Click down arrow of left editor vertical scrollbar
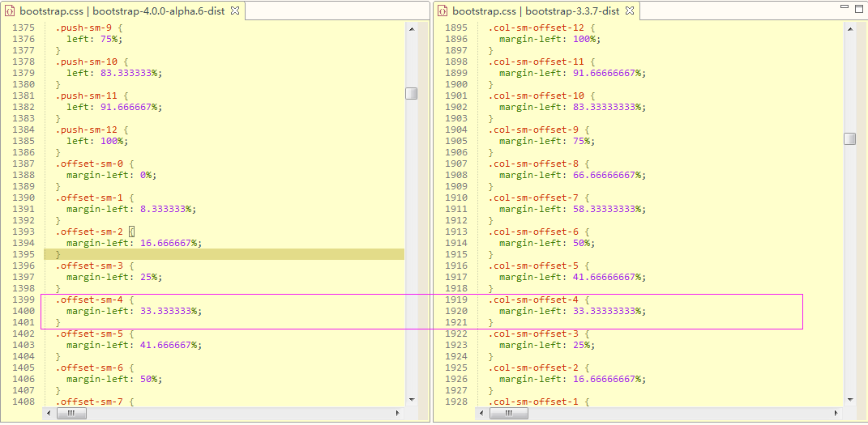 (411, 399)
